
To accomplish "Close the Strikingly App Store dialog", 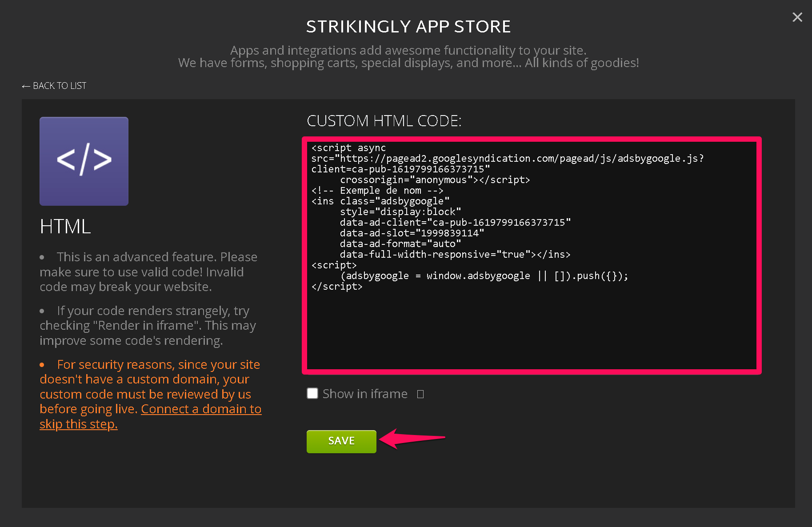I will point(797,17).
